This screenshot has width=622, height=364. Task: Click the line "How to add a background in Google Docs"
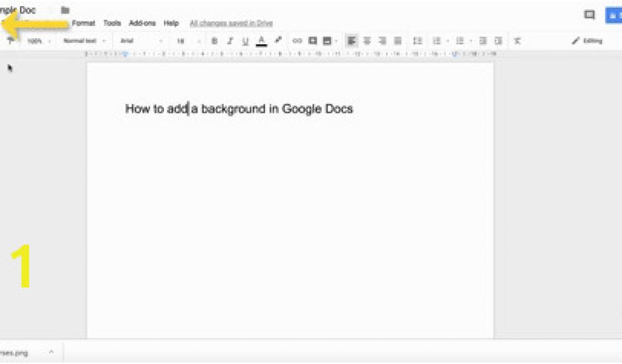pos(239,109)
